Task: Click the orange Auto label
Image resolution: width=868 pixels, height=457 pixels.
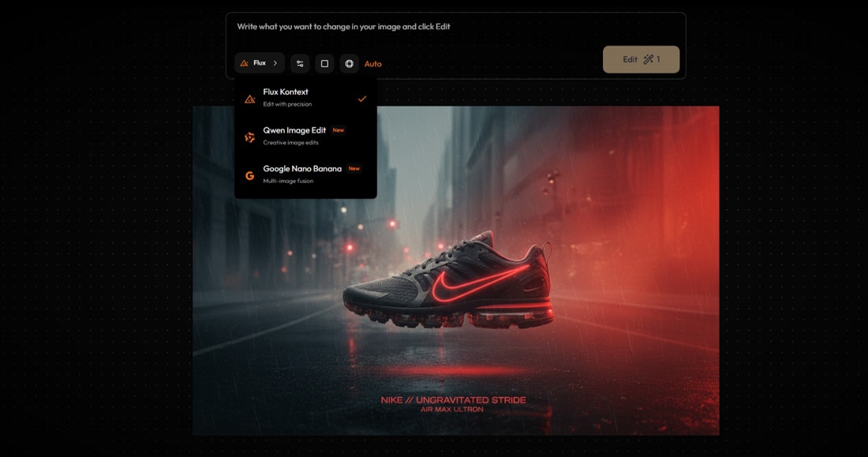Action: pyautogui.click(x=372, y=64)
